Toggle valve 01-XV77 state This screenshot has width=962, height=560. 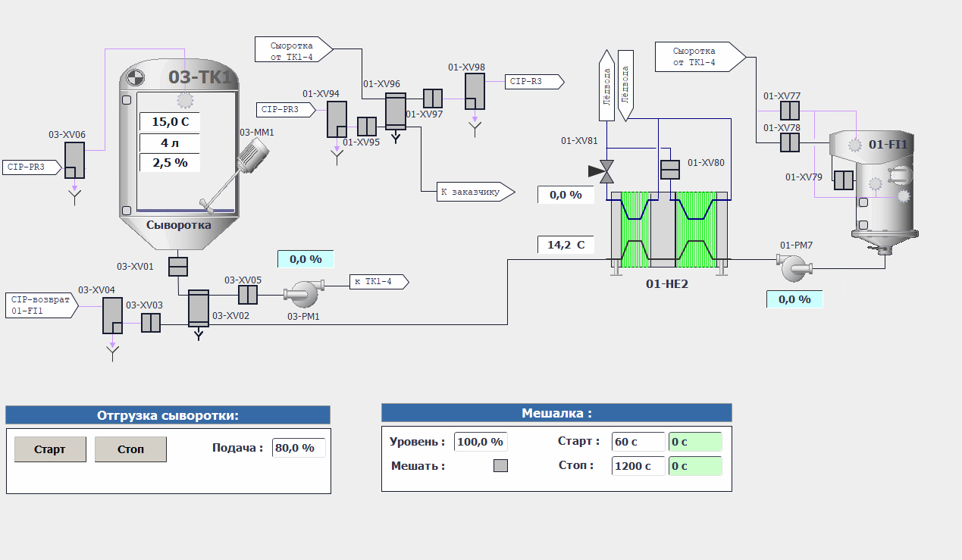click(791, 111)
